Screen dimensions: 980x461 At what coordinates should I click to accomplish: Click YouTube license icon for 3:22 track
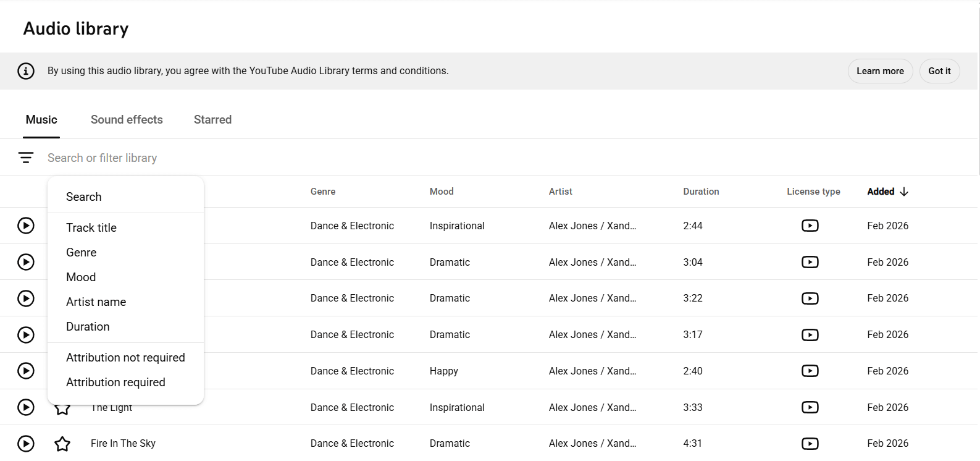click(x=810, y=298)
